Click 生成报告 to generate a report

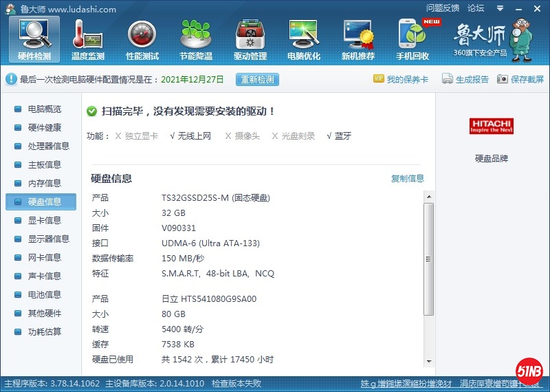click(465, 80)
